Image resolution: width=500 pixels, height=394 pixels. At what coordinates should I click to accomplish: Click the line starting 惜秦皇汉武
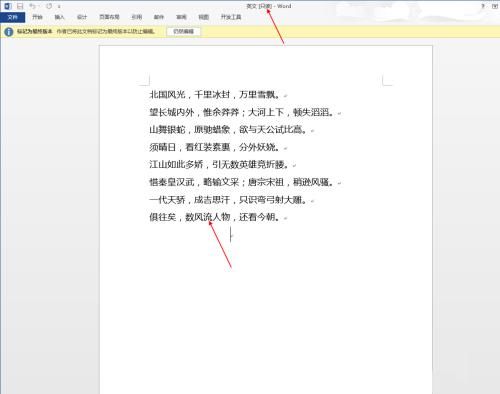242,182
